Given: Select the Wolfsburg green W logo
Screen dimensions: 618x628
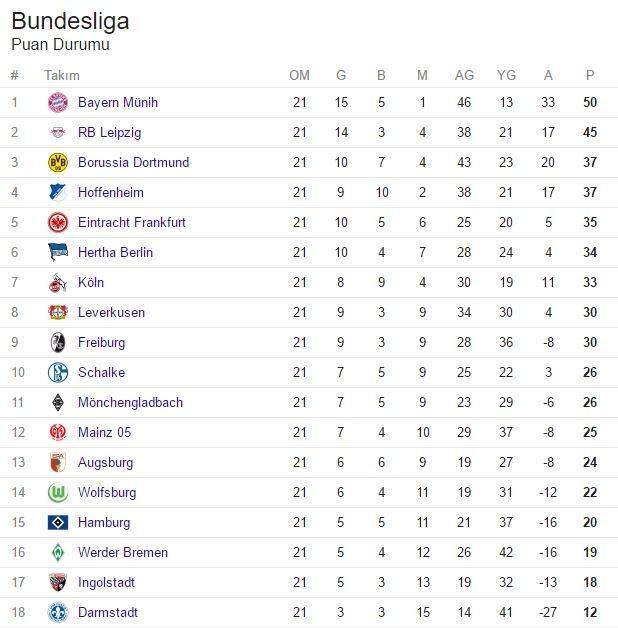Looking at the screenshot, I should (x=58, y=493).
